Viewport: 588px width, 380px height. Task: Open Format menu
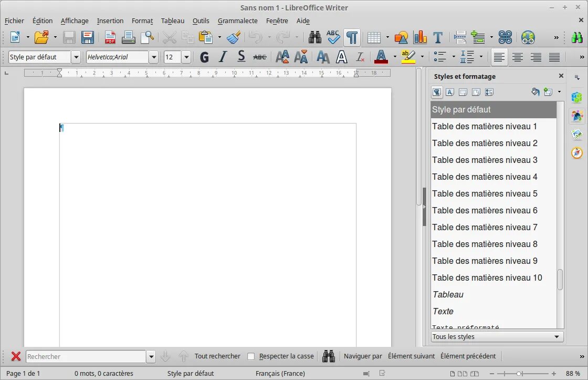pyautogui.click(x=142, y=20)
